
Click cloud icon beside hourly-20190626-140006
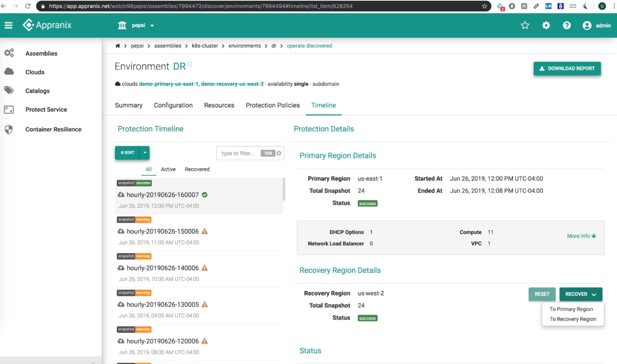[121, 268]
